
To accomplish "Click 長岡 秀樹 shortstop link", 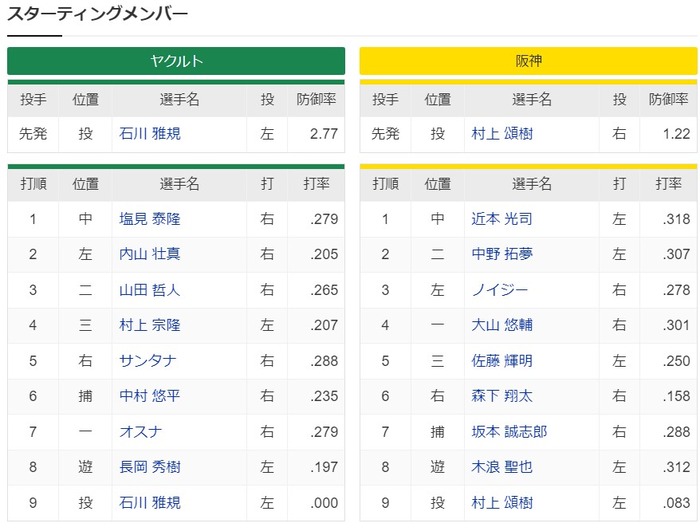I will (x=149, y=467).
